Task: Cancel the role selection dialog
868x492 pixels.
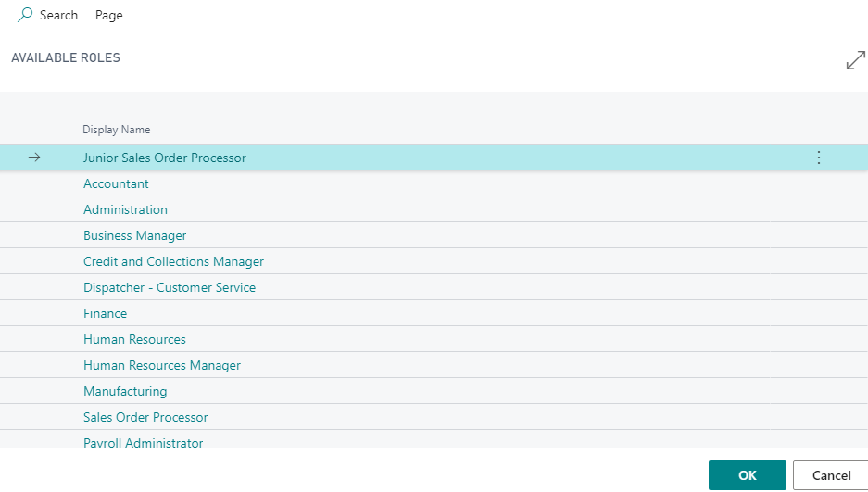Action: pos(830,475)
